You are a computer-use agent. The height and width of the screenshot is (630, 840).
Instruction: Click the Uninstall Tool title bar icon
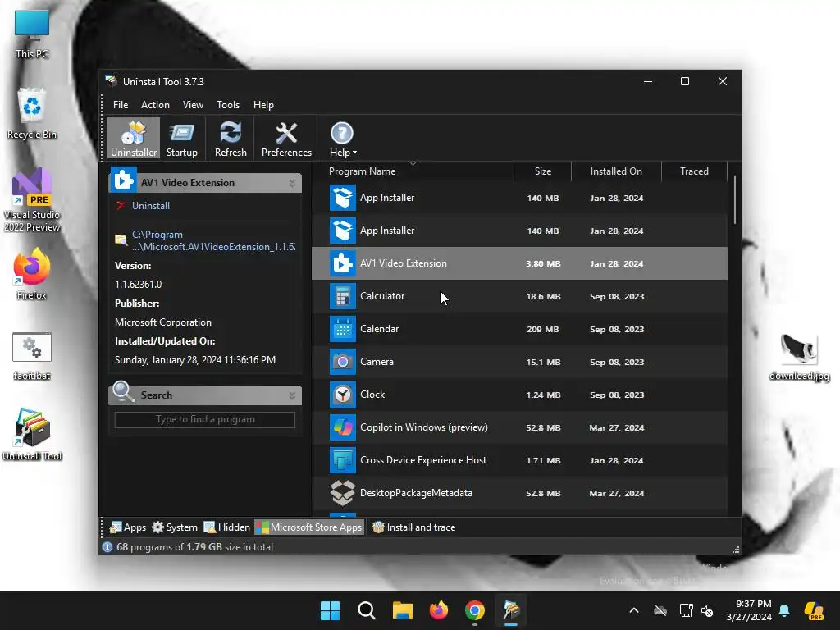coord(111,81)
